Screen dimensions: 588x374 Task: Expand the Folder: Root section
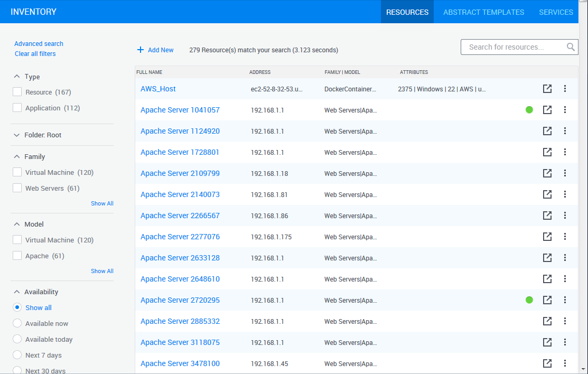point(17,135)
